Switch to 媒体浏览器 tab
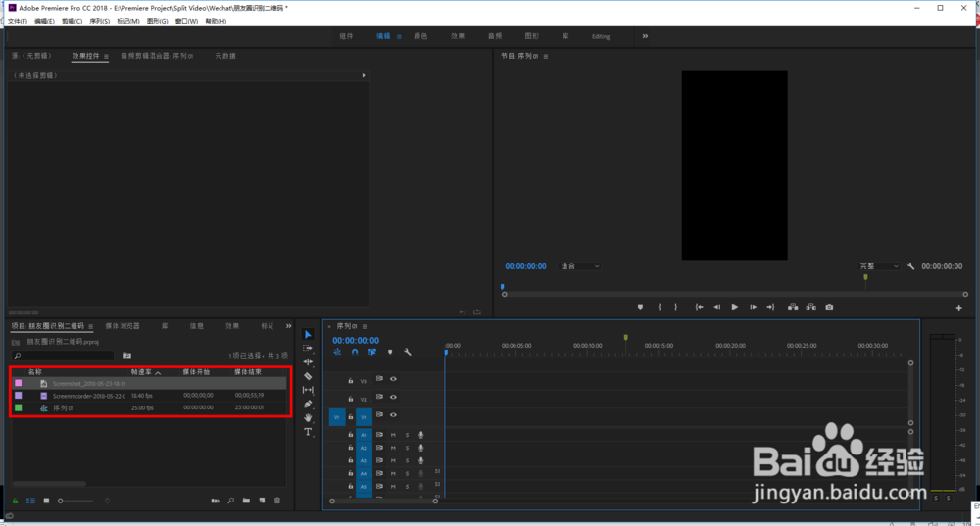 pyautogui.click(x=122, y=326)
